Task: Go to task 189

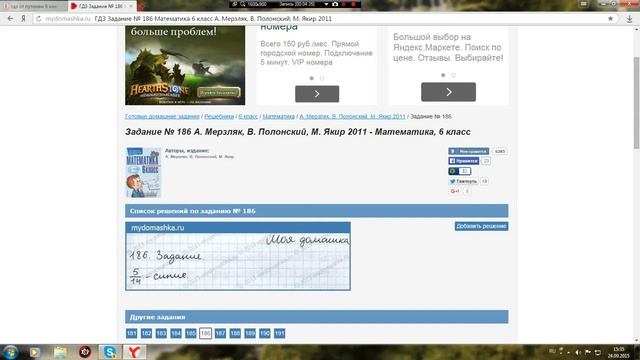Action: [250, 333]
